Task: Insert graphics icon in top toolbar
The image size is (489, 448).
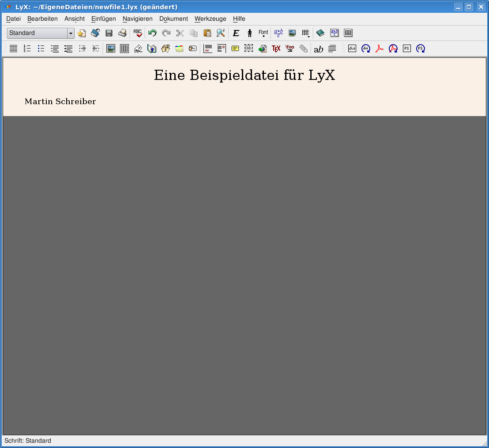Action: pos(292,33)
